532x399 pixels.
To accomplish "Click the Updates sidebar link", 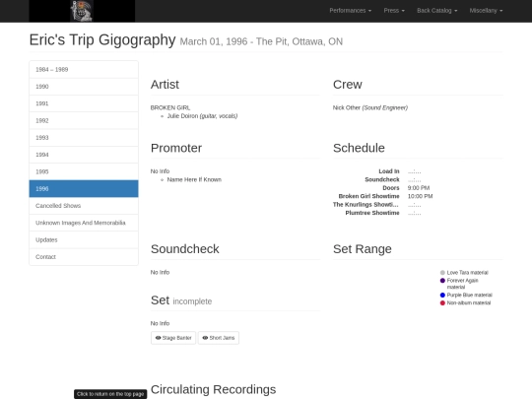I will 84,239.
